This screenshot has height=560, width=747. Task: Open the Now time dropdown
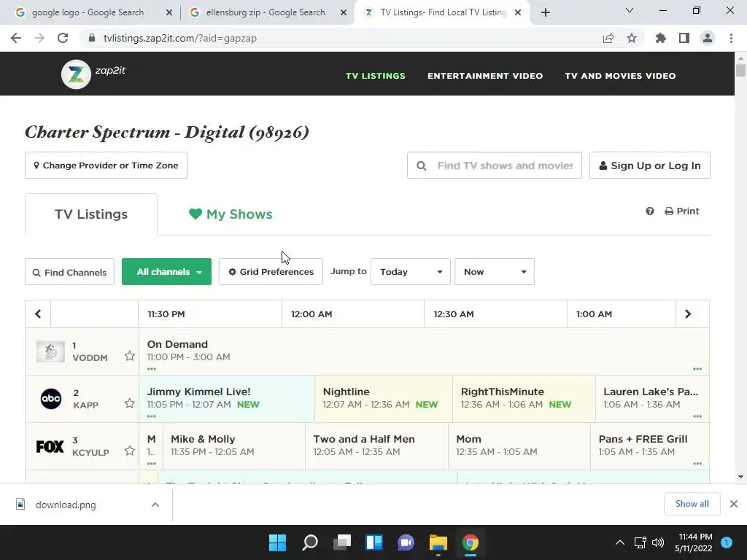pos(495,272)
